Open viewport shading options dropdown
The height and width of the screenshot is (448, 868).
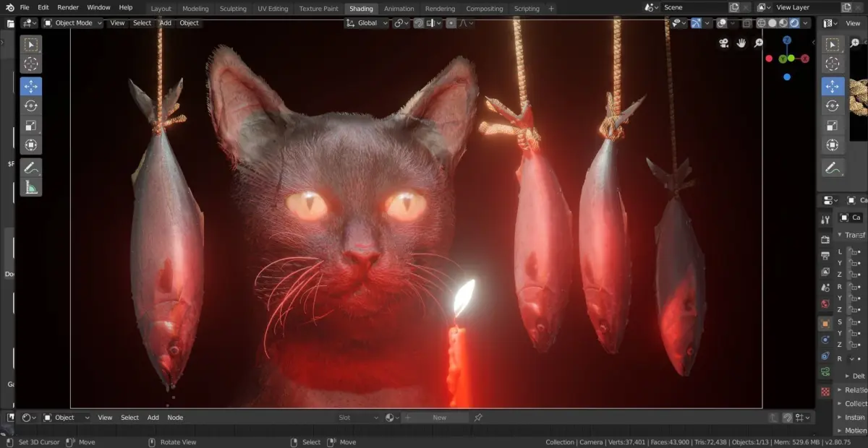point(807,23)
